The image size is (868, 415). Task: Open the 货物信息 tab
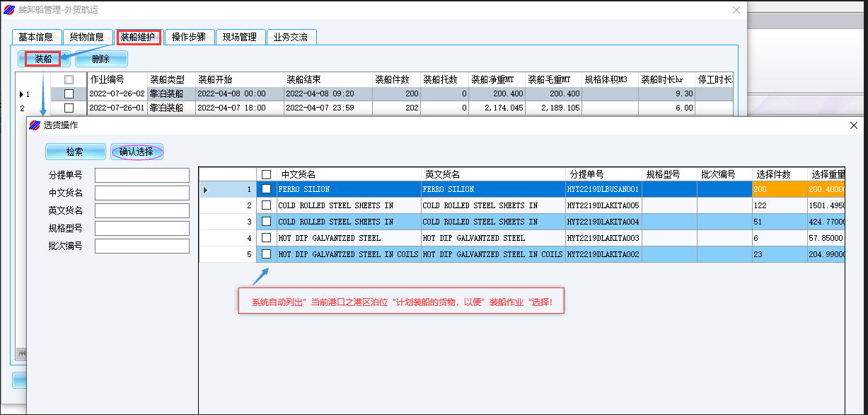coord(87,37)
